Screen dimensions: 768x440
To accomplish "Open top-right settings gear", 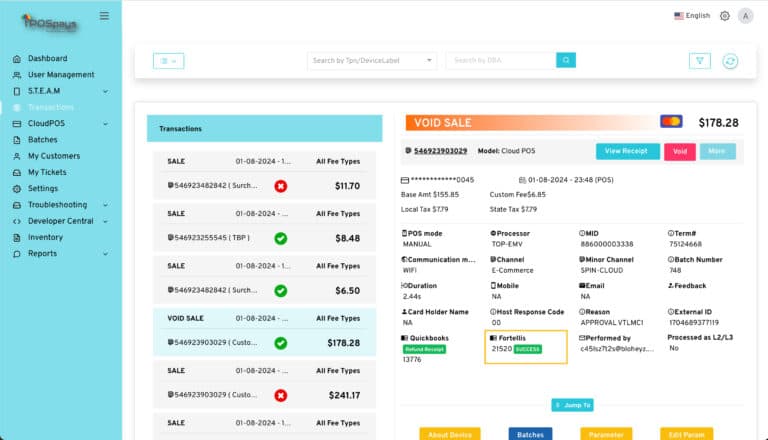I will tap(724, 16).
